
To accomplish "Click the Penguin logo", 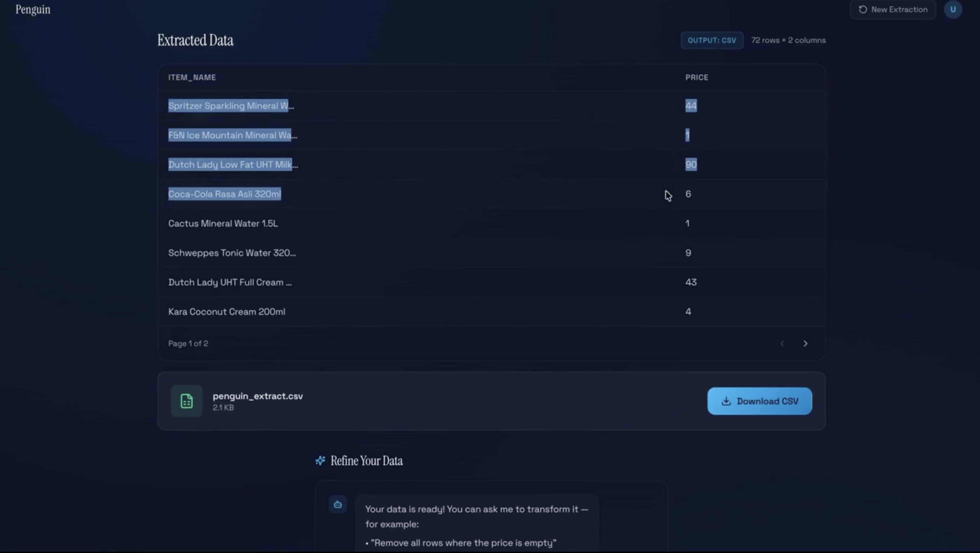I will [x=33, y=9].
